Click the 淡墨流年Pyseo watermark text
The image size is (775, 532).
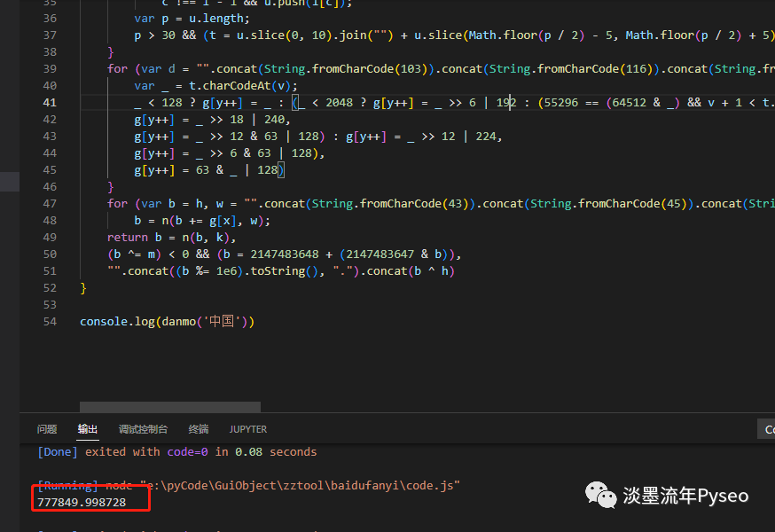pos(685,496)
